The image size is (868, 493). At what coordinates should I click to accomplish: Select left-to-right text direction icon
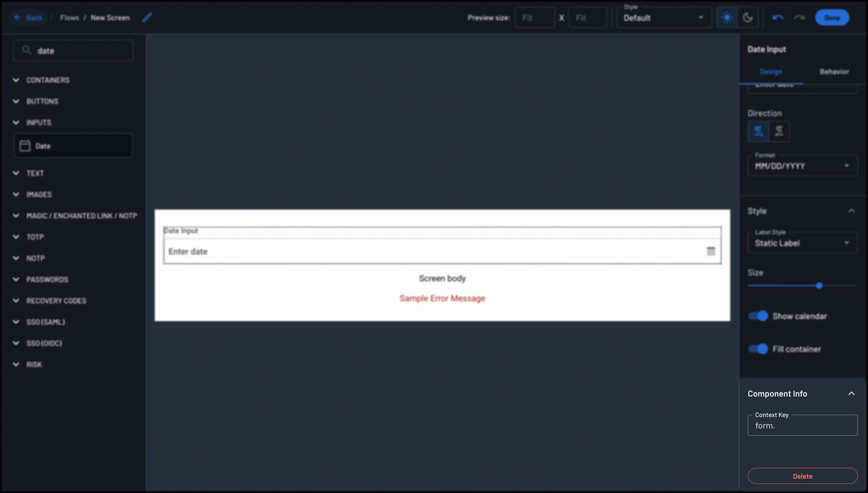pyautogui.click(x=758, y=131)
